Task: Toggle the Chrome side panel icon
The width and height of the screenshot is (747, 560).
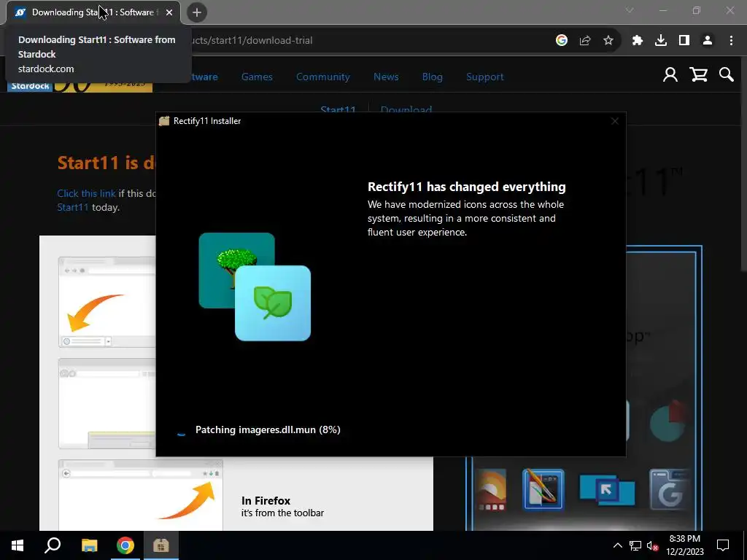Action: pyautogui.click(x=684, y=41)
